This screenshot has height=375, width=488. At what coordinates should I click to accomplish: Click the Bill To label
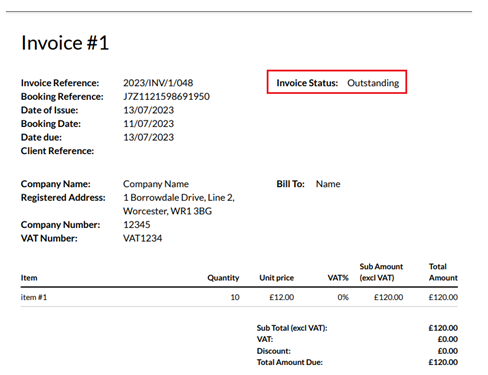click(x=290, y=184)
